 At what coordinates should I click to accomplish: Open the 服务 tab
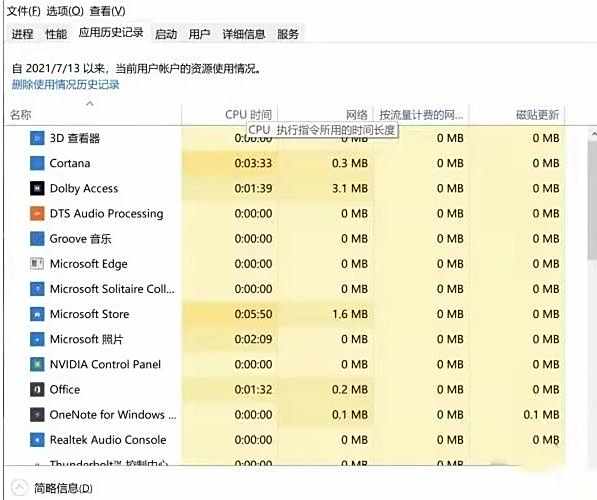pos(287,34)
